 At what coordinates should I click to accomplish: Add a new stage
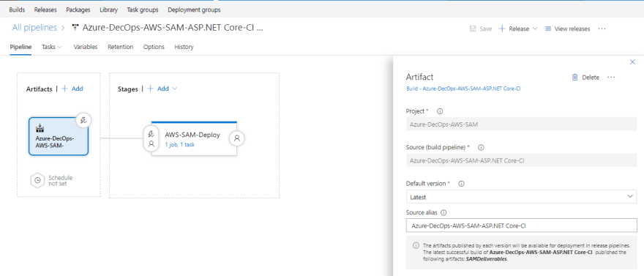click(158, 89)
